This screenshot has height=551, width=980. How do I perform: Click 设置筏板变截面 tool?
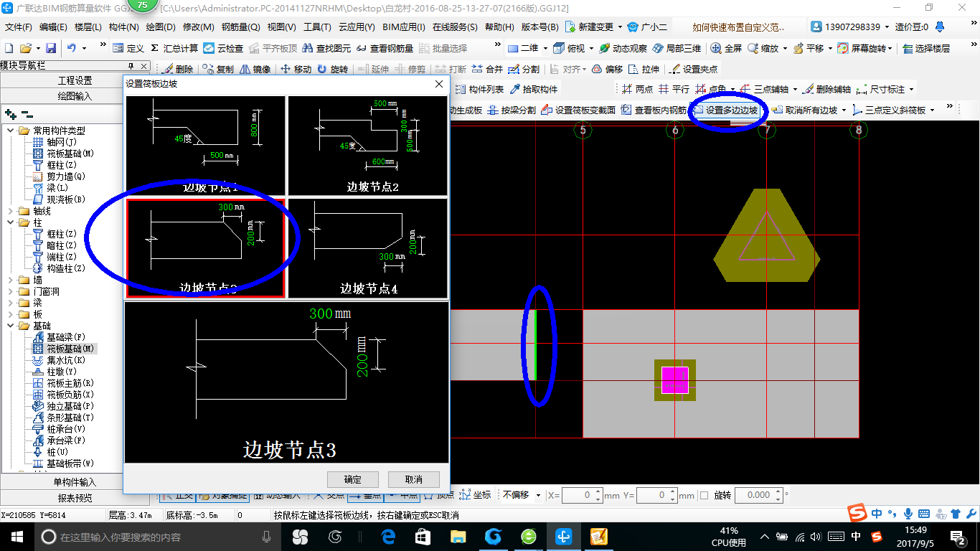pyautogui.click(x=578, y=110)
